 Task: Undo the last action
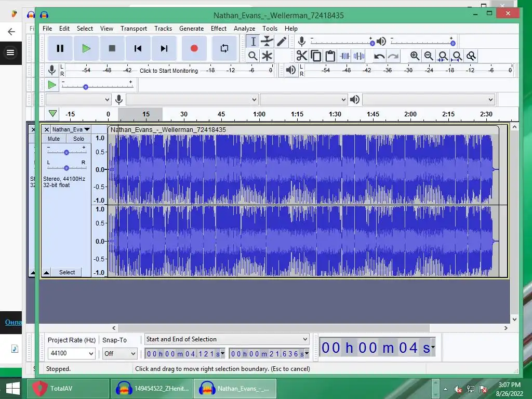click(379, 56)
